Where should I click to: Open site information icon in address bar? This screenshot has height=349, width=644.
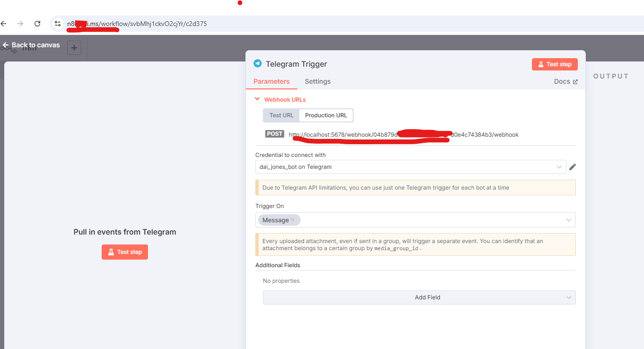(x=58, y=24)
